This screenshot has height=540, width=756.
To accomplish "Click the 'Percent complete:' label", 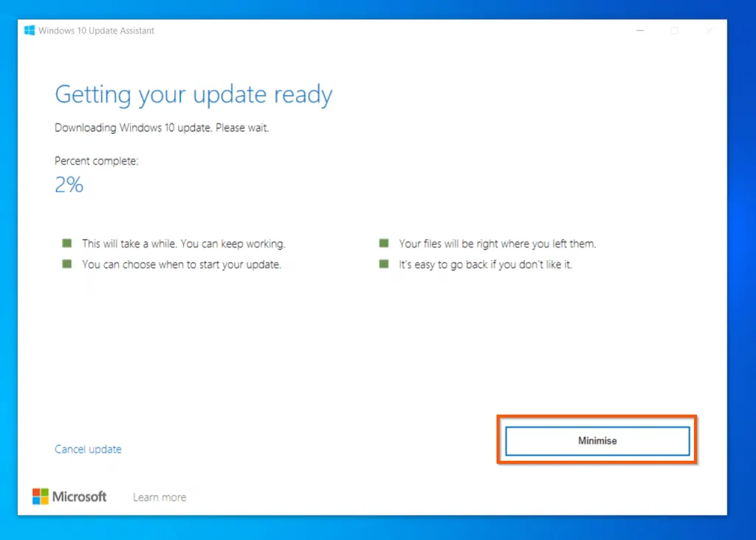I will coord(97,161).
